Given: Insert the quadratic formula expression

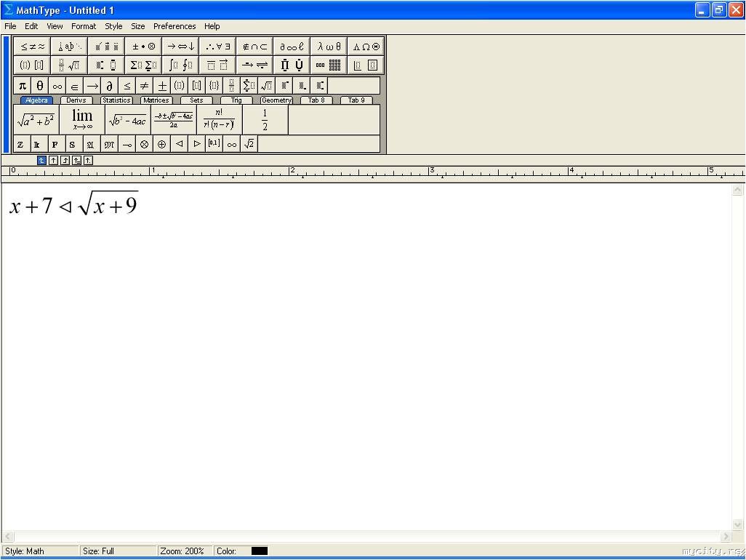Looking at the screenshot, I should (174, 120).
